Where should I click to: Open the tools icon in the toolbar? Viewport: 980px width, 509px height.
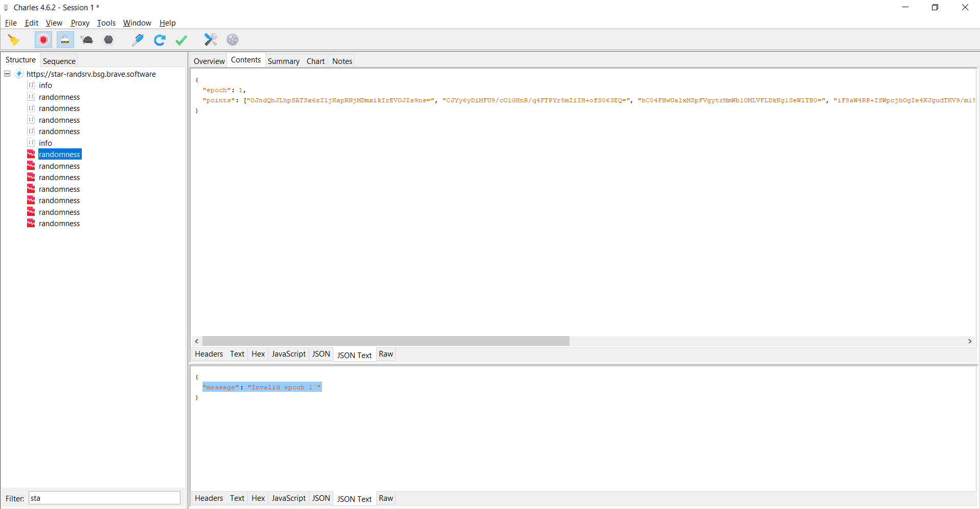click(x=211, y=39)
